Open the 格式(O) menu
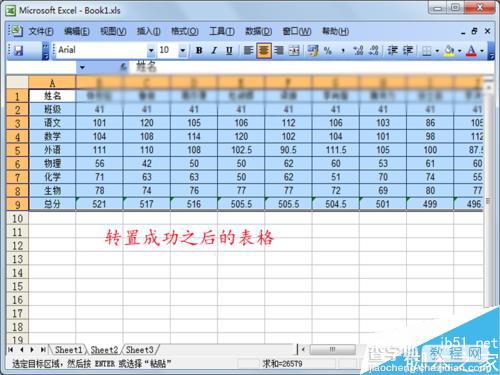Screen dimensions: 500x375 point(185,32)
